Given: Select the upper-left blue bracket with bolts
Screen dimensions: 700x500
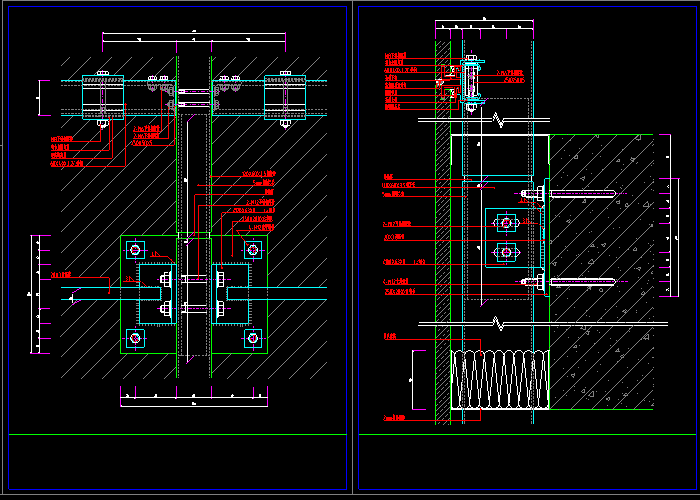Looking at the screenshot, I should (x=102, y=96).
